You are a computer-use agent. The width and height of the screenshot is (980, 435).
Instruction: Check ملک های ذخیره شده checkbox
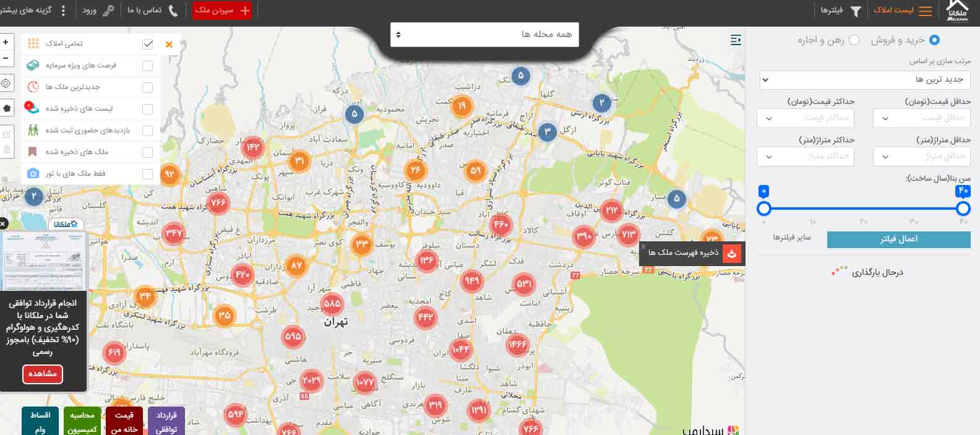coord(147,152)
